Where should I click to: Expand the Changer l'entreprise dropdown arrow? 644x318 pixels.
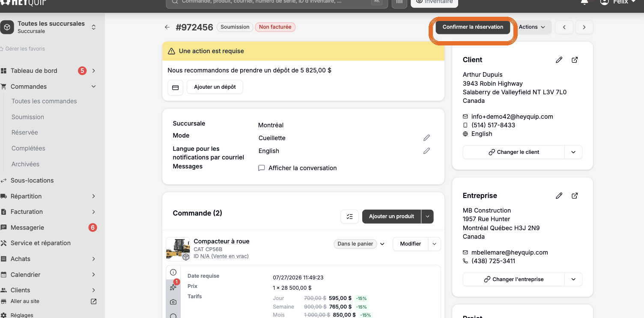tap(573, 279)
